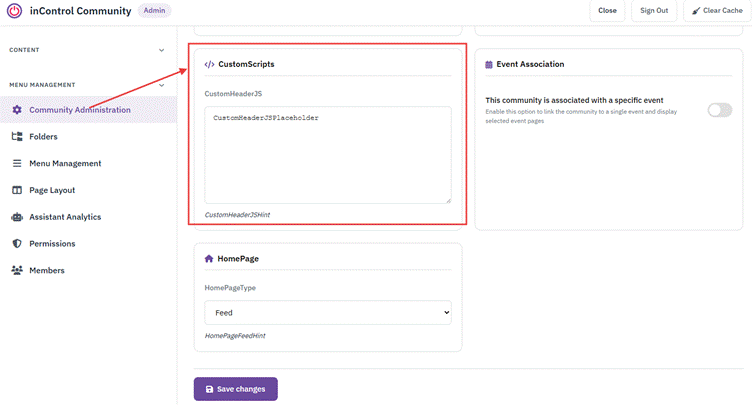Click the Sign Out button

point(654,11)
